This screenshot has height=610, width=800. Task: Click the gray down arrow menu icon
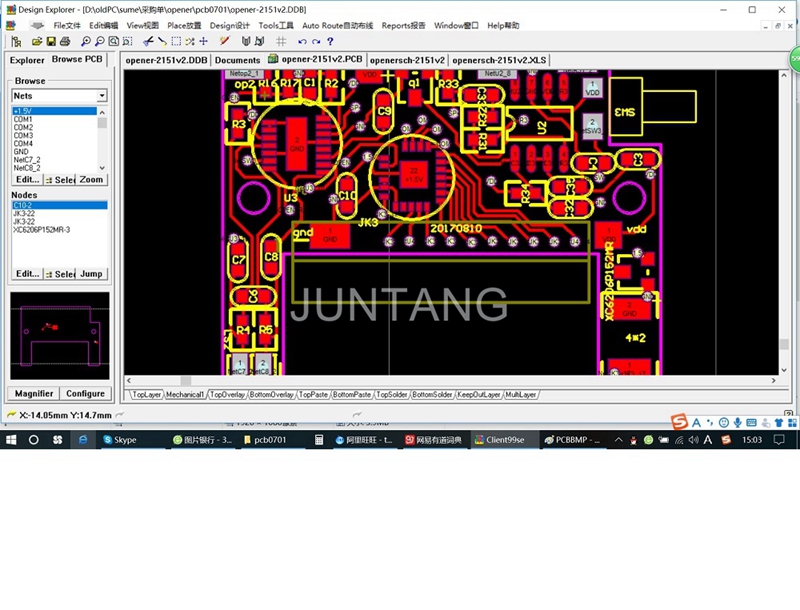tap(36, 26)
